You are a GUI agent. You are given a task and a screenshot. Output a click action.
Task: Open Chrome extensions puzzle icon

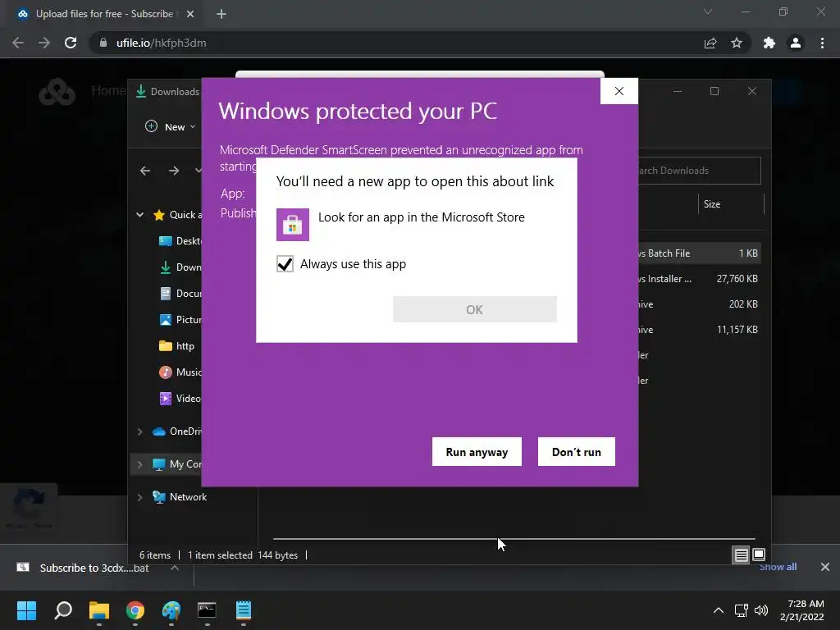(x=769, y=43)
